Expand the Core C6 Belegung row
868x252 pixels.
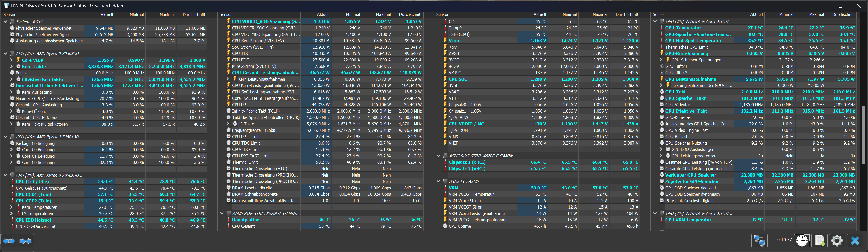tap(12, 162)
